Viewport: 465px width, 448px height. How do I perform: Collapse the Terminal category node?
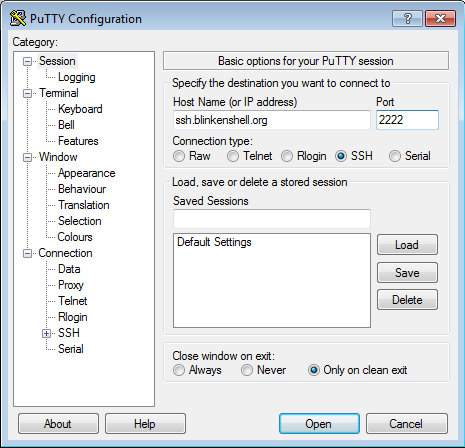click(x=27, y=93)
